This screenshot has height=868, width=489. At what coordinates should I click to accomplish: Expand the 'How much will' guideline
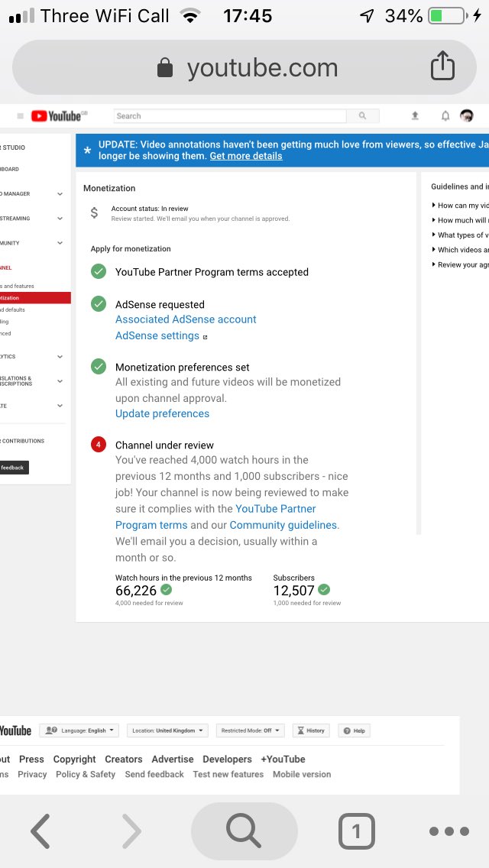click(460, 220)
